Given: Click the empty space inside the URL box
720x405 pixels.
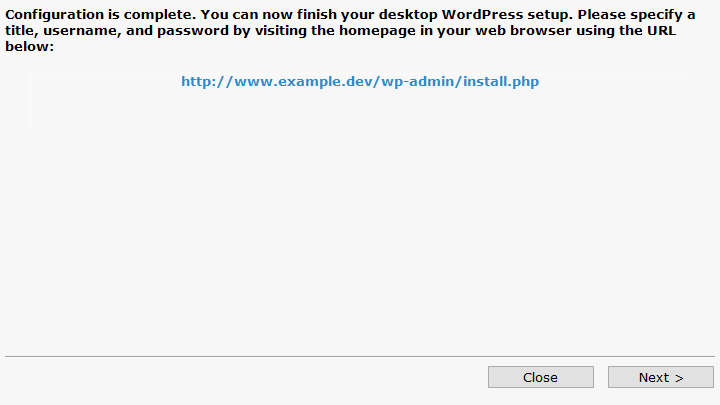Looking at the screenshot, I should click(360, 110).
